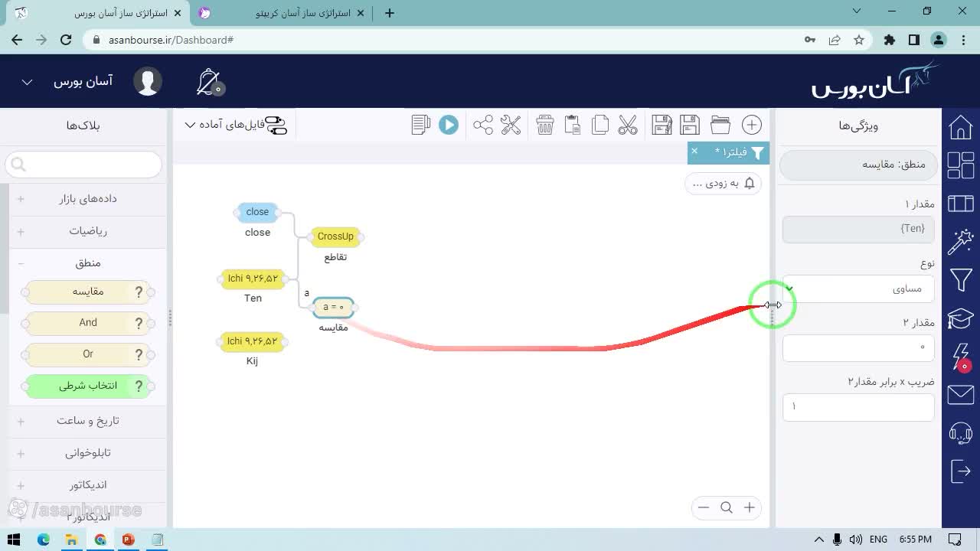Save the strategy using floppy icon
This screenshot has height=551, width=980.
coord(690,125)
